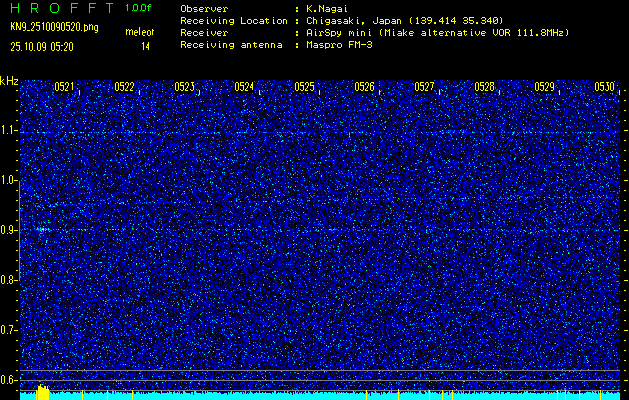This screenshot has height=400, width=629.
Task: Click the 0.7 frequency axis label
Action: click(10, 329)
